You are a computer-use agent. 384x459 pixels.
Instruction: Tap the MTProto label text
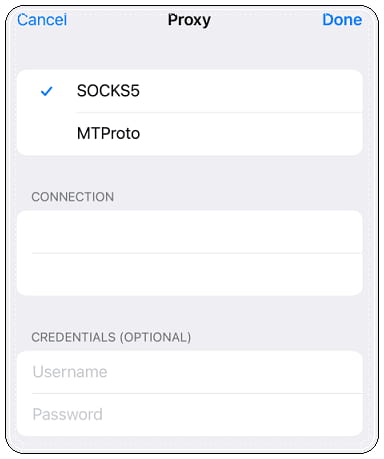click(108, 134)
